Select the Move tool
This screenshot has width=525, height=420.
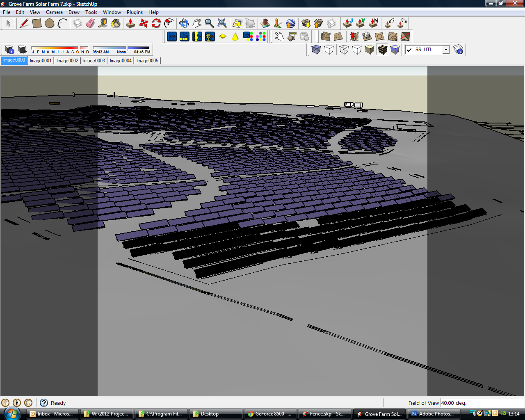point(143,23)
